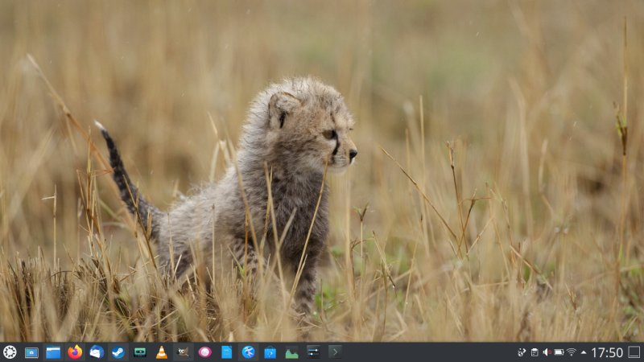644x362 pixels.
Task: Open VLC media player
Action: click(162, 352)
